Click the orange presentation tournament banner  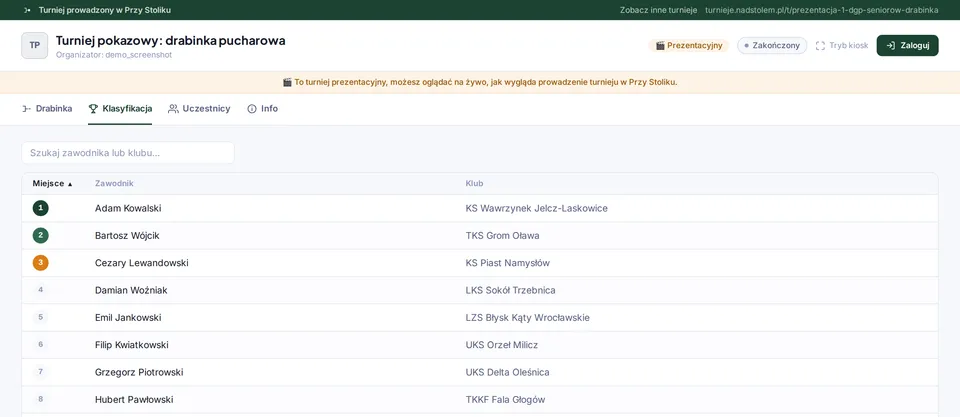(x=480, y=82)
